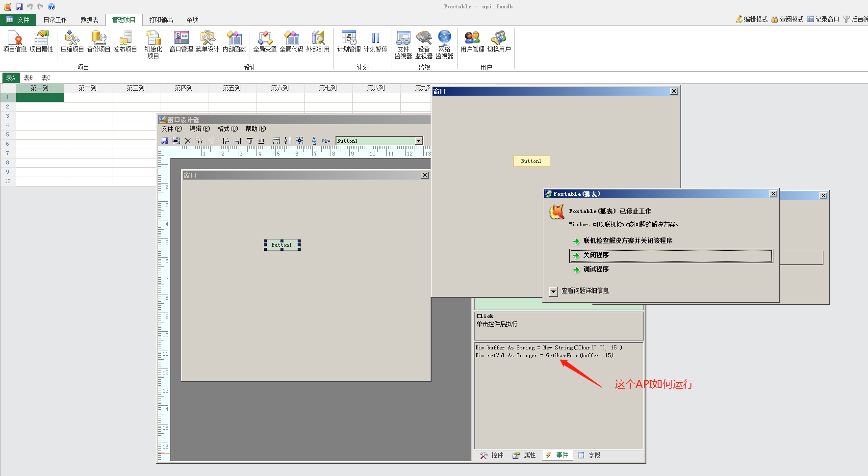The image size is (868, 476).
Task: Click same width icon in designer toolbar
Action: coord(276,141)
